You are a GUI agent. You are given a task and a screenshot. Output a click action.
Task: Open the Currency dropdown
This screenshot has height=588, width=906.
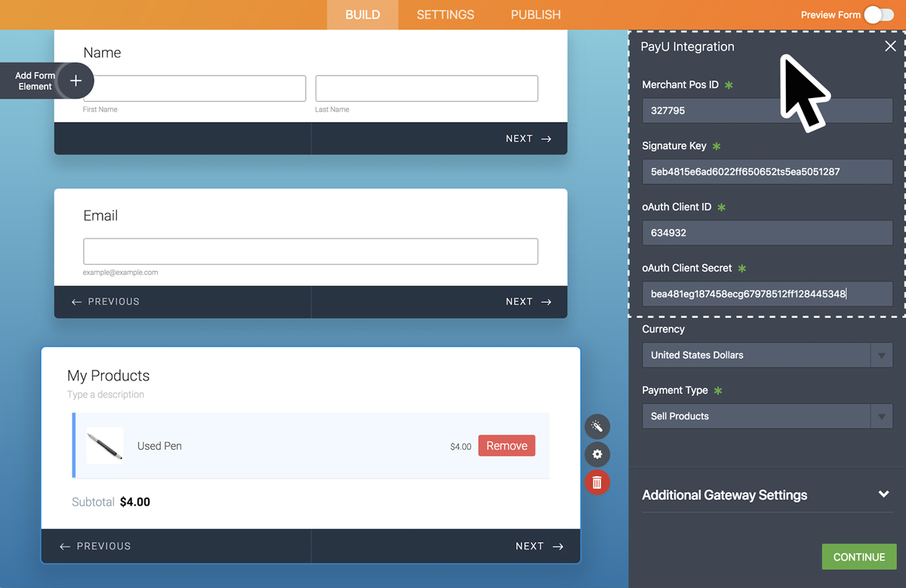tap(767, 355)
